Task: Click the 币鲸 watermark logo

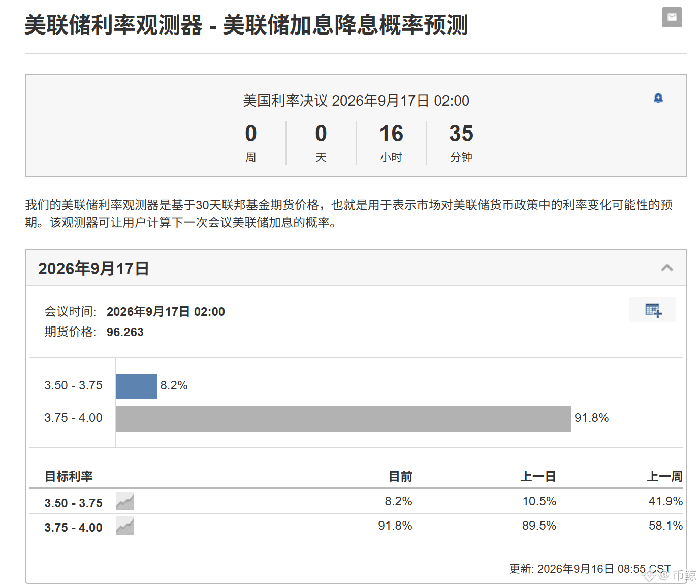Action: [670, 575]
